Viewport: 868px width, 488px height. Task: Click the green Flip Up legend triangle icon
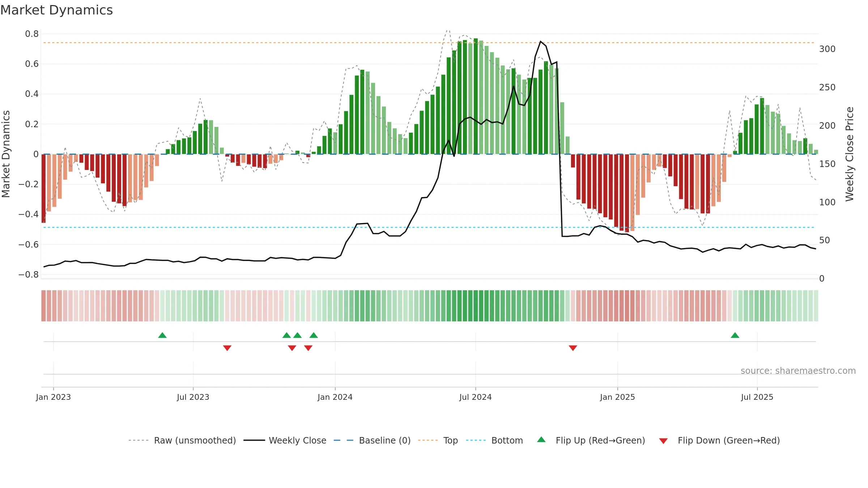pyautogui.click(x=541, y=440)
